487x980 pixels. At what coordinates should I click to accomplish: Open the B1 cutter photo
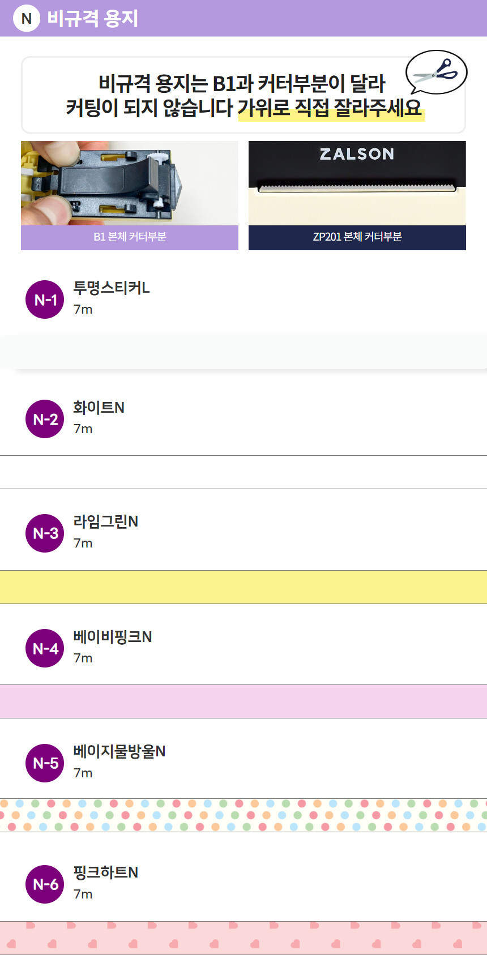pos(130,183)
